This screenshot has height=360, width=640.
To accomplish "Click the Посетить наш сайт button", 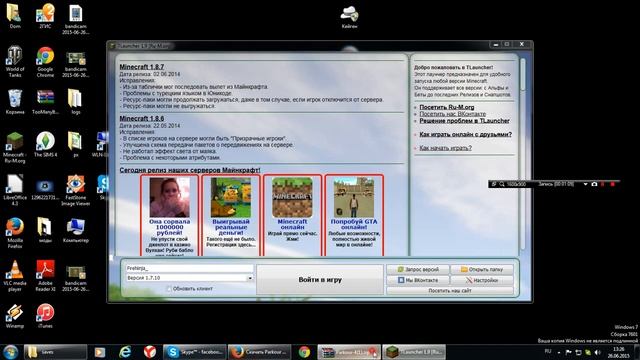I will pyautogui.click(x=450, y=290).
